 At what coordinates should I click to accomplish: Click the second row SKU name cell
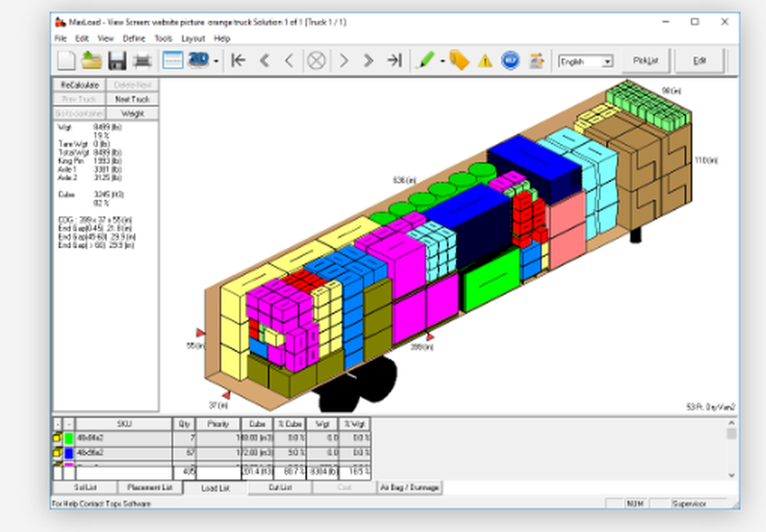pos(123,453)
